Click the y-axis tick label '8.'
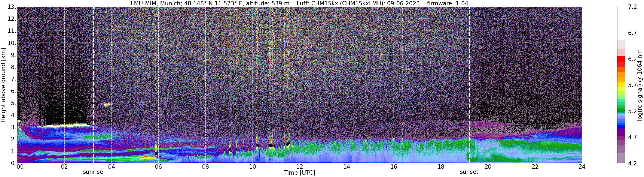Image resolution: width=644 pixels, height=177 pixels. [13, 67]
